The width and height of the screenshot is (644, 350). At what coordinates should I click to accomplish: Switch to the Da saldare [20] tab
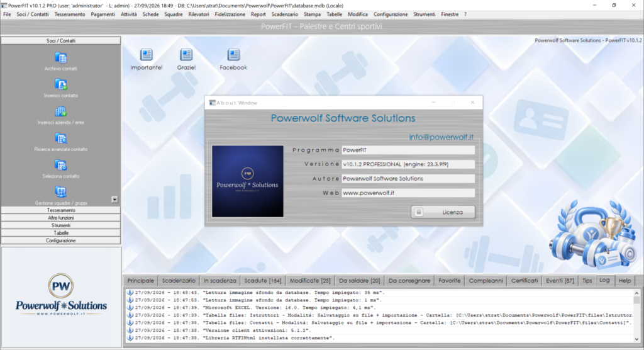(x=359, y=281)
